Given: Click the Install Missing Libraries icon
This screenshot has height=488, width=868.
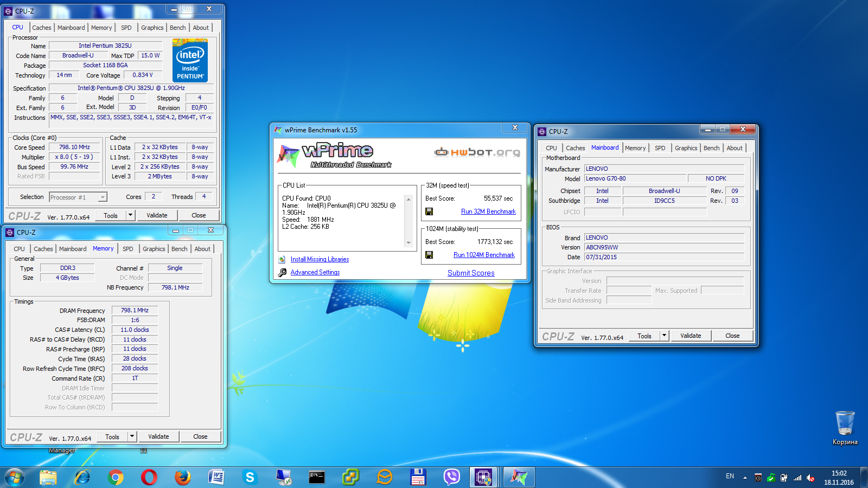Looking at the screenshot, I should [282, 260].
